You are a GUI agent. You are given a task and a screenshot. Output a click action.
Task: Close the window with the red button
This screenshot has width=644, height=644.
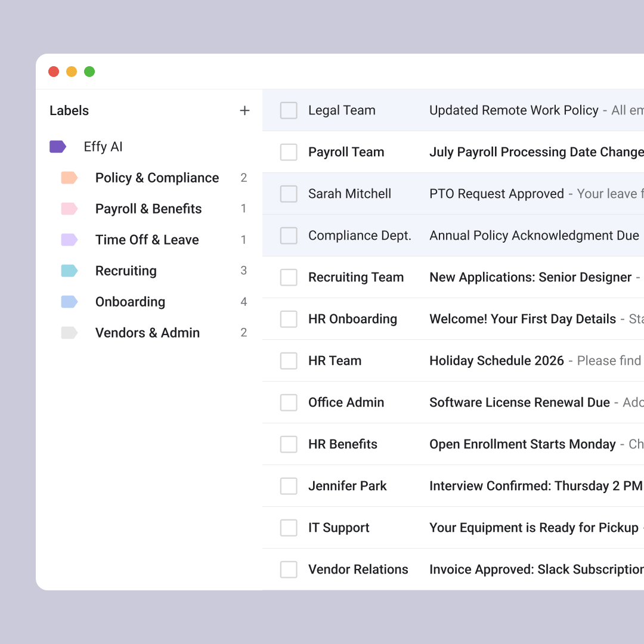(54, 72)
